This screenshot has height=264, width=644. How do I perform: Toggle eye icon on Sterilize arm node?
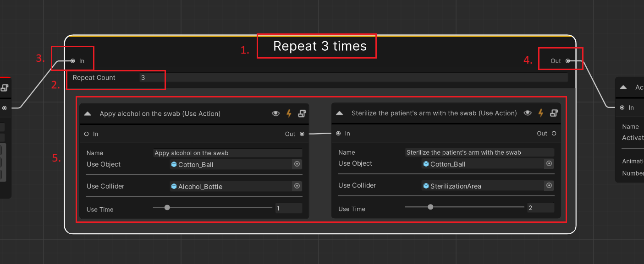click(x=528, y=113)
